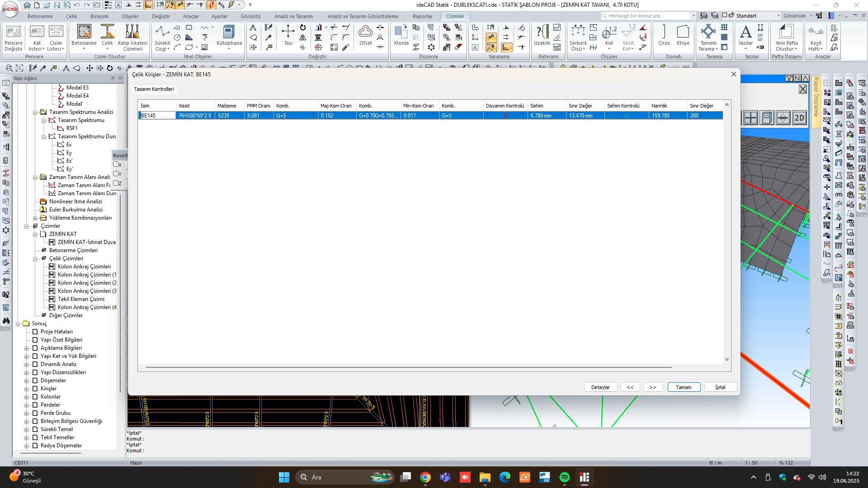Collapse the Çelik Çizimleri tree node
Screen dimensions: 868x488
tap(35, 259)
